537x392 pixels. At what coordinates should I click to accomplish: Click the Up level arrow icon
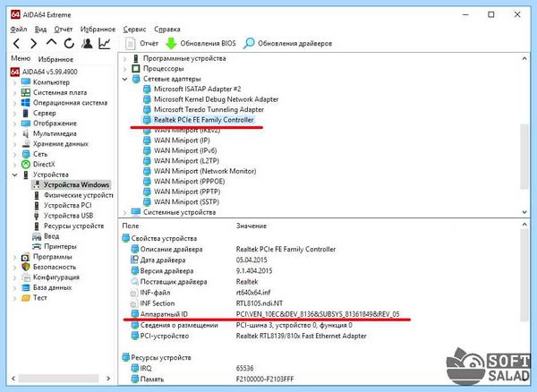click(51, 42)
